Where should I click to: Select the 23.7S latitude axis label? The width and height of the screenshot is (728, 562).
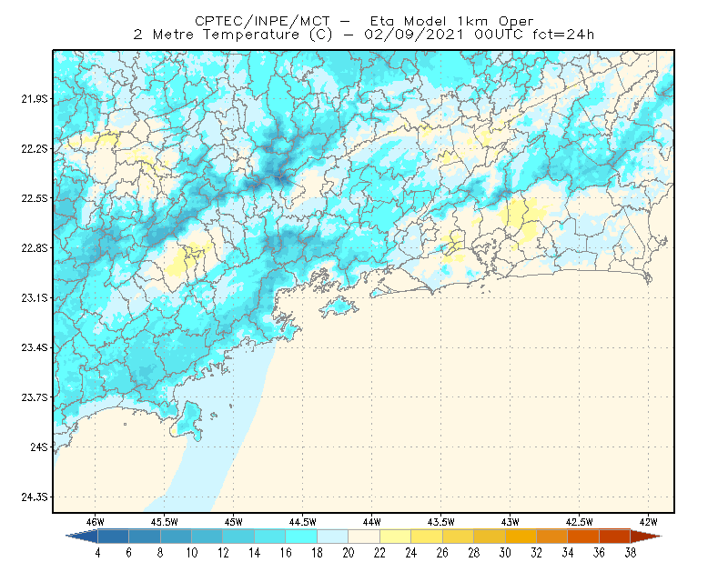click(35, 397)
